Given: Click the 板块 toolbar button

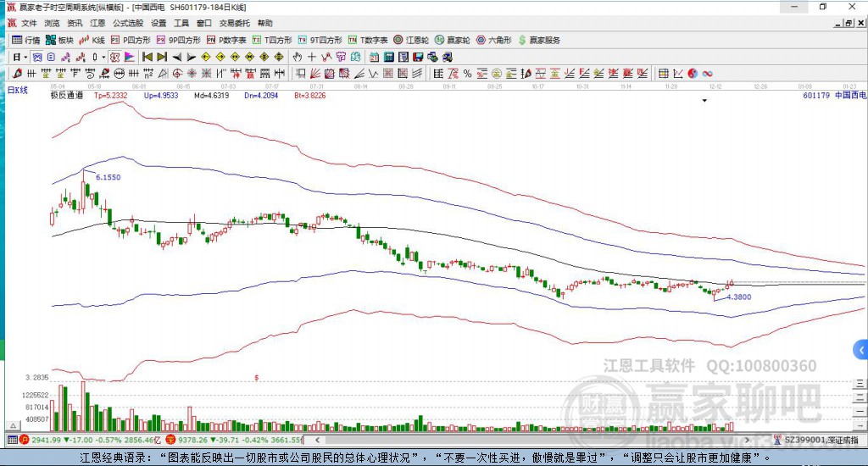Looking at the screenshot, I should 60,40.
